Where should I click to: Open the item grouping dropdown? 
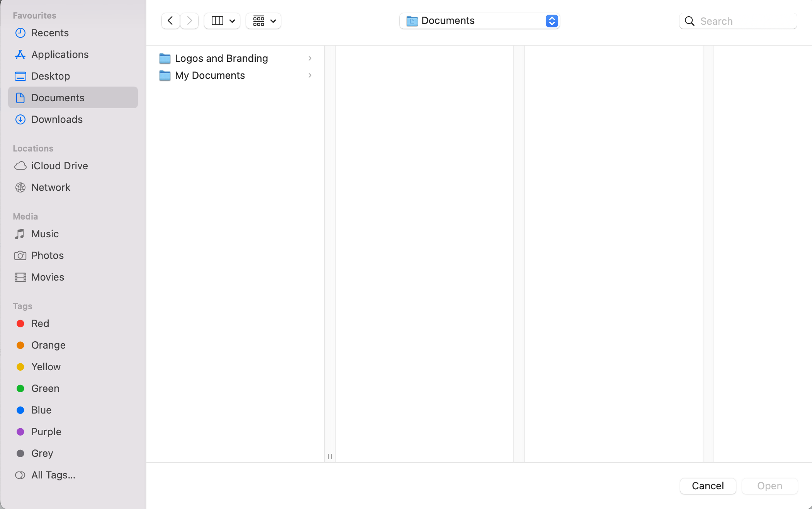[x=264, y=21]
